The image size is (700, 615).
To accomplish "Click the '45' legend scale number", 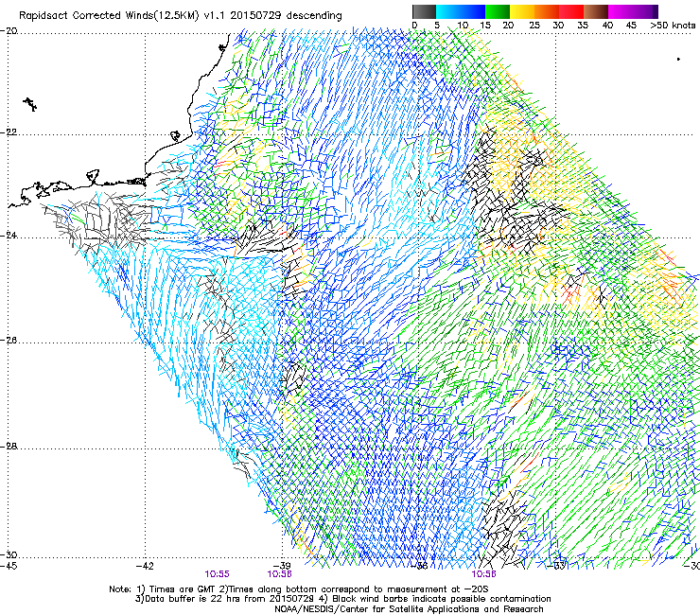I will 631,25.
